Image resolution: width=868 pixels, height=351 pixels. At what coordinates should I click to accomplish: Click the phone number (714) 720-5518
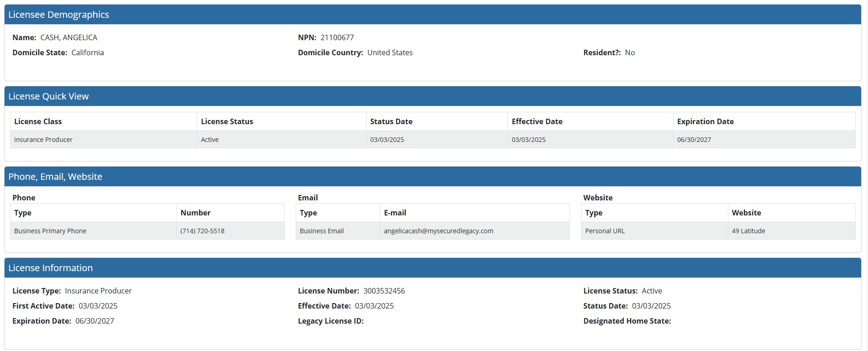(202, 231)
